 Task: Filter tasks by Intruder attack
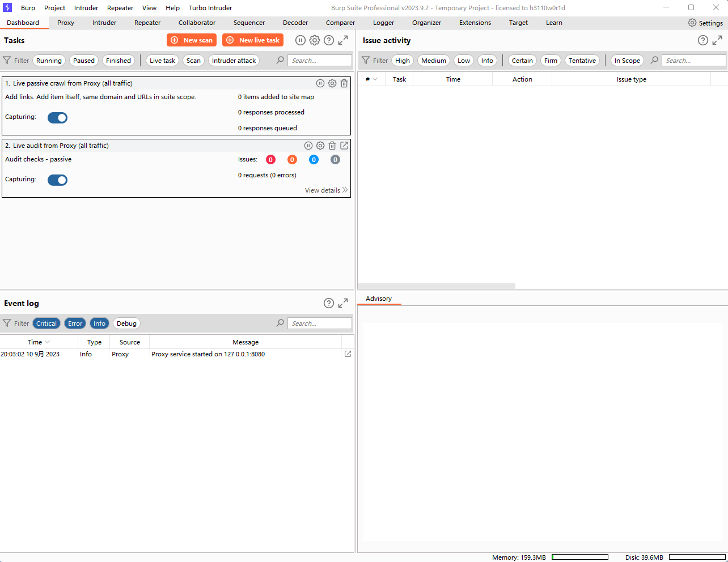point(234,61)
